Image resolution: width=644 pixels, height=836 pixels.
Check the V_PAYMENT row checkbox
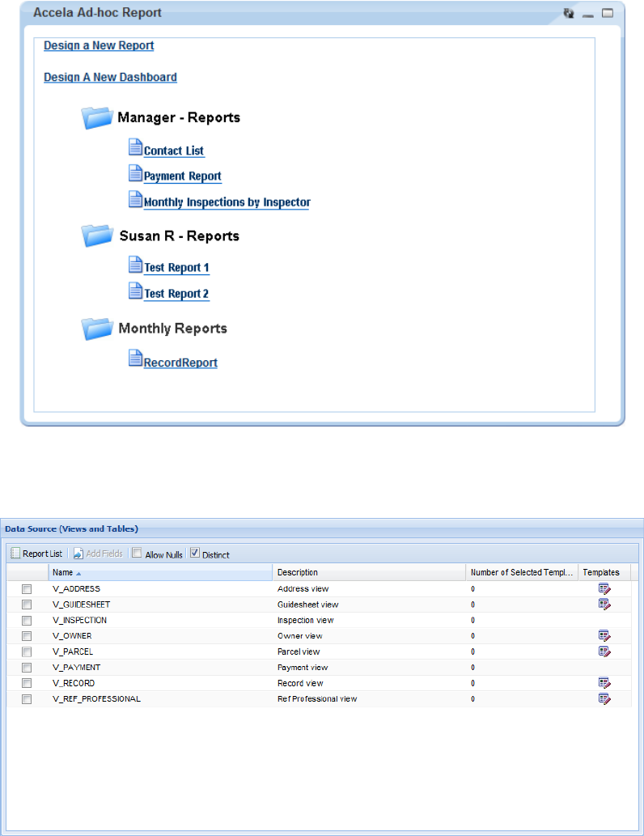coord(27,668)
